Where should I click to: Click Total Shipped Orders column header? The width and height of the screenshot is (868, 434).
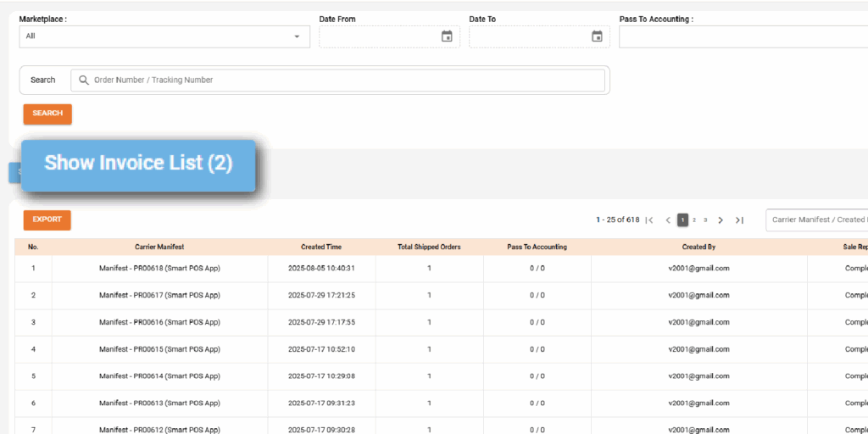(x=429, y=247)
